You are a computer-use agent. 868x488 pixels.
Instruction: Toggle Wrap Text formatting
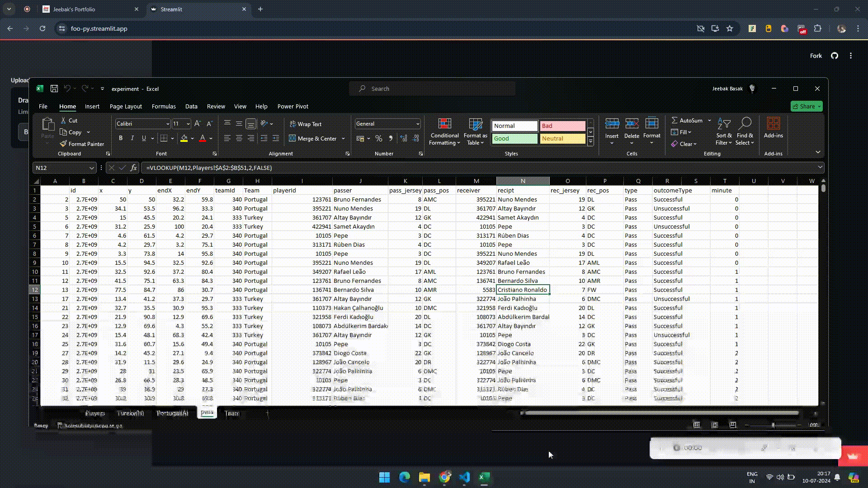coord(306,123)
